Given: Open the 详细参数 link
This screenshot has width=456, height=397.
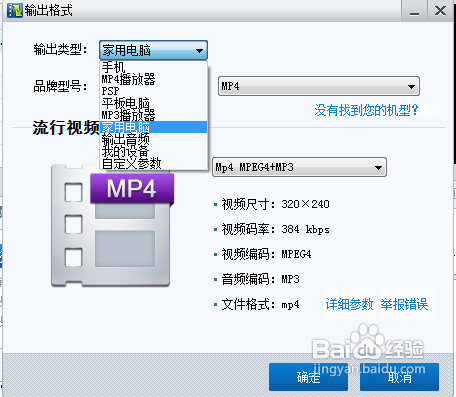Looking at the screenshot, I should tap(349, 304).
